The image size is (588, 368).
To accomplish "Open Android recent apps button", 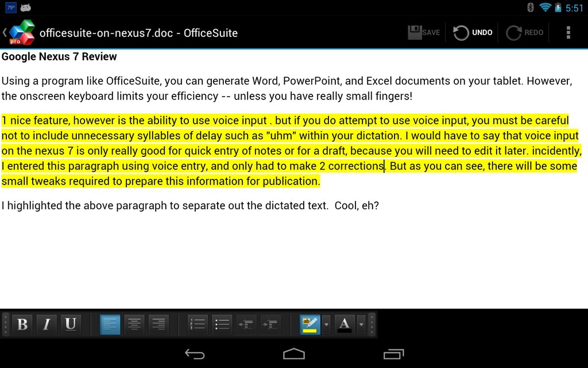I will [x=393, y=354].
